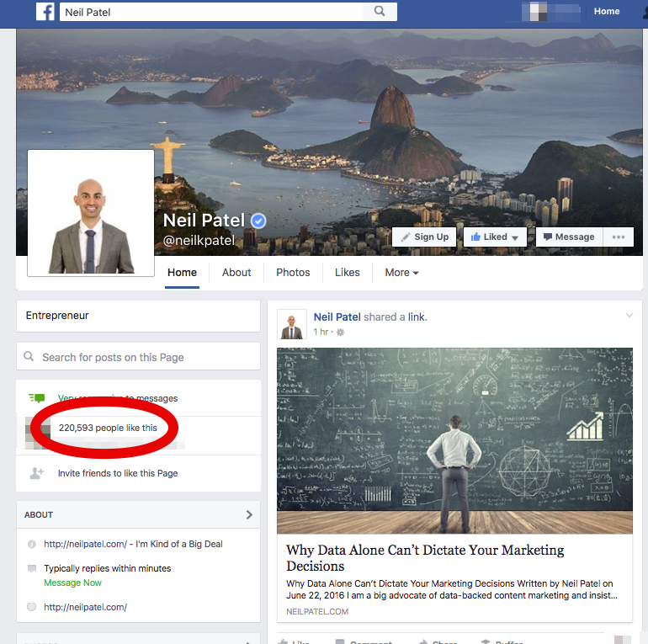Click the @neilkpatel username on cover
Image resolution: width=648 pixels, height=644 pixels.
tap(199, 240)
